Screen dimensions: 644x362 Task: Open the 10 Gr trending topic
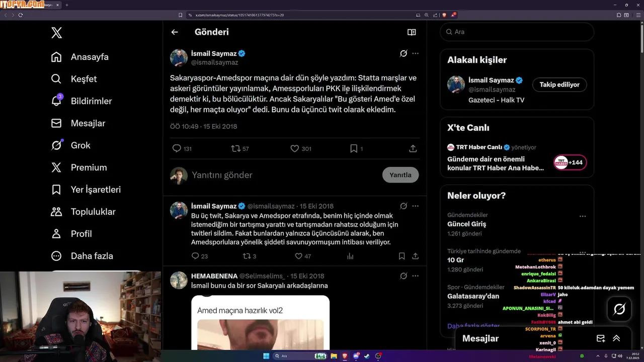tap(455, 260)
